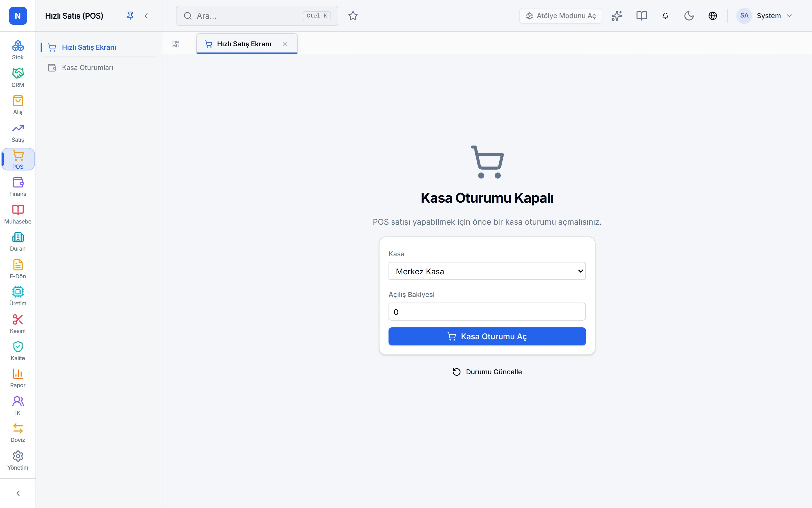The height and width of the screenshot is (508, 812).
Task: Expand the Kasa dropdown (Merkez Kasa)
Action: point(487,271)
